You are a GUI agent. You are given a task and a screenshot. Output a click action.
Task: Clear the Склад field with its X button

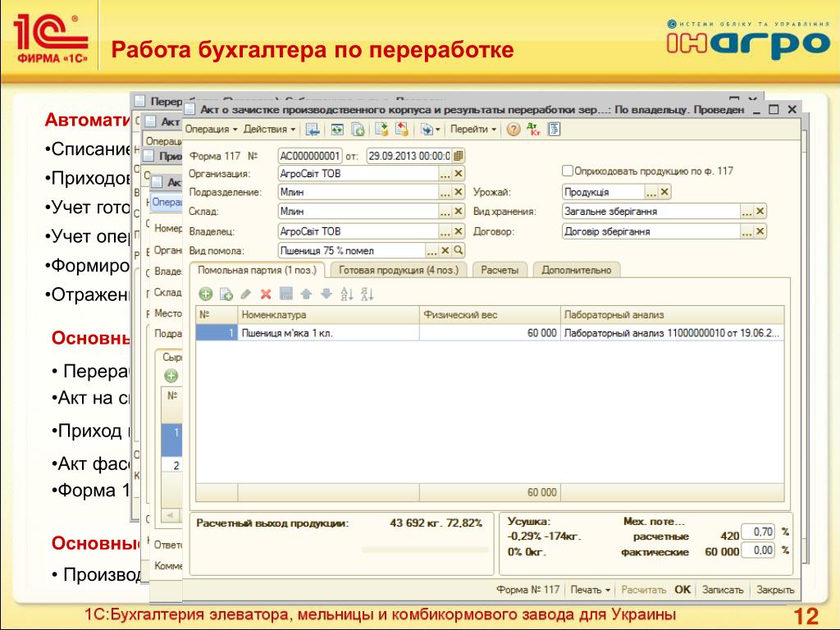458,211
